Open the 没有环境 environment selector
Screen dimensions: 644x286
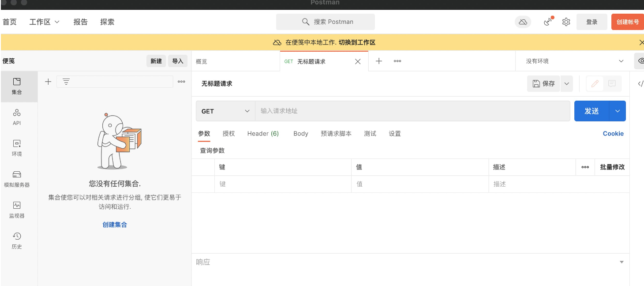[x=575, y=61]
